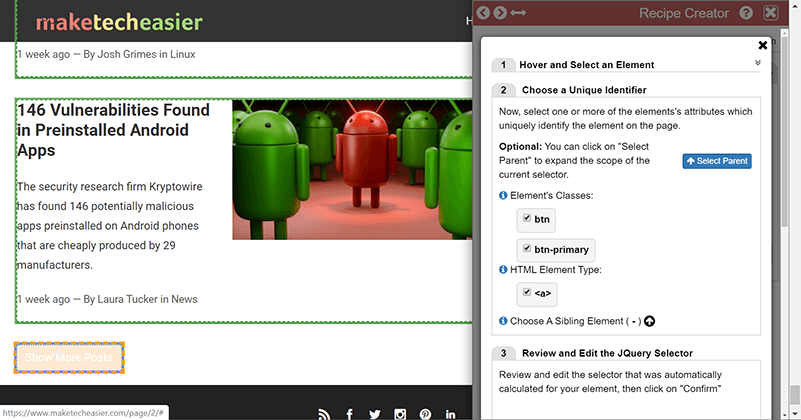Open the News category link
The height and width of the screenshot is (420, 801).
coord(184,299)
